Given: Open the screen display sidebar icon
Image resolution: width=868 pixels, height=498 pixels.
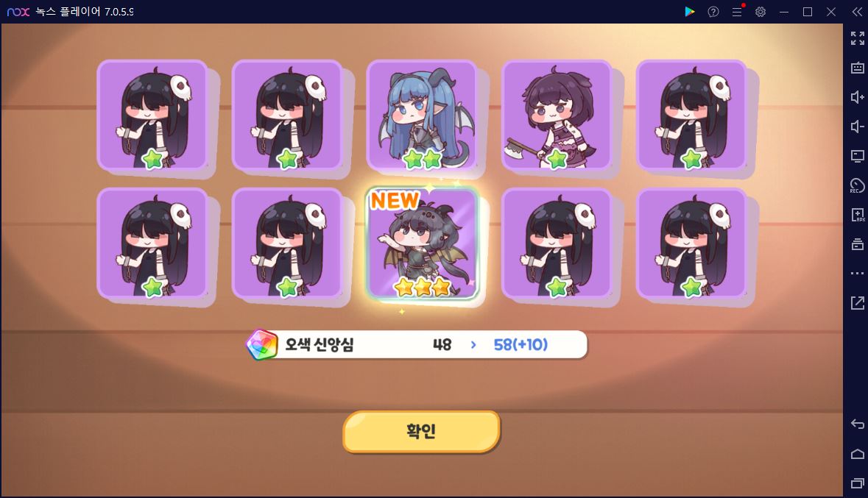Looking at the screenshot, I should click(858, 156).
